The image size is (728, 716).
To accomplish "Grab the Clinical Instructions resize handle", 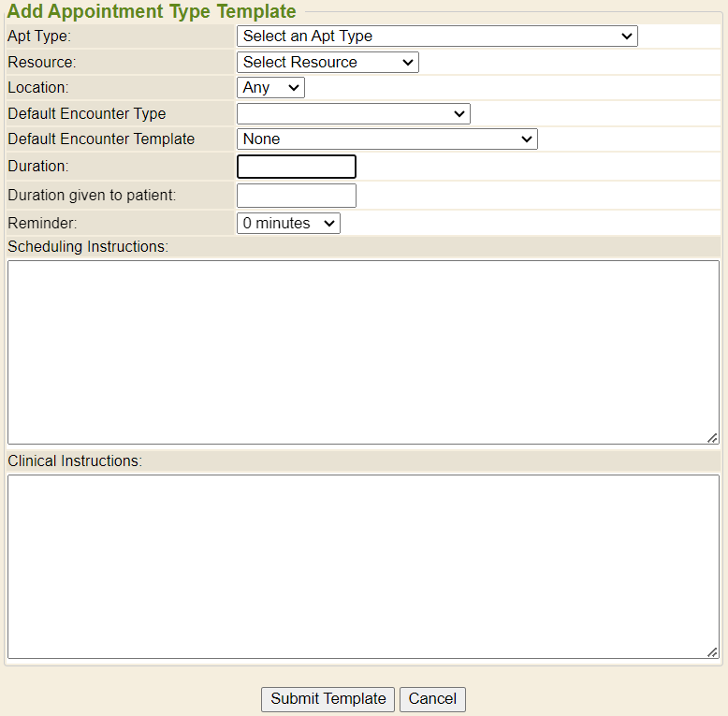I will coord(712,651).
